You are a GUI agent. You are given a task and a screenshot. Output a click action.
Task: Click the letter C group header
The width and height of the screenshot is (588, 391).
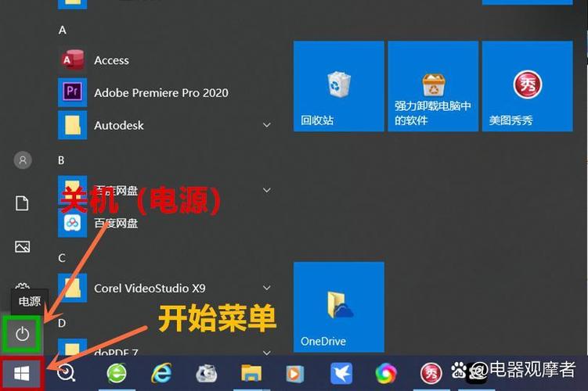[62, 258]
